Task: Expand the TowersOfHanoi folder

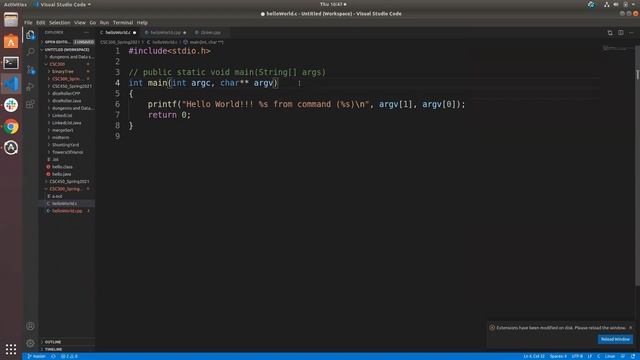Action: (67, 152)
